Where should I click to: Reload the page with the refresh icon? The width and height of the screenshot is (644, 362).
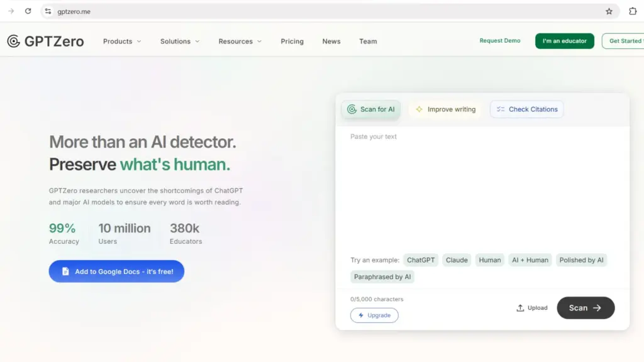pos(28,11)
